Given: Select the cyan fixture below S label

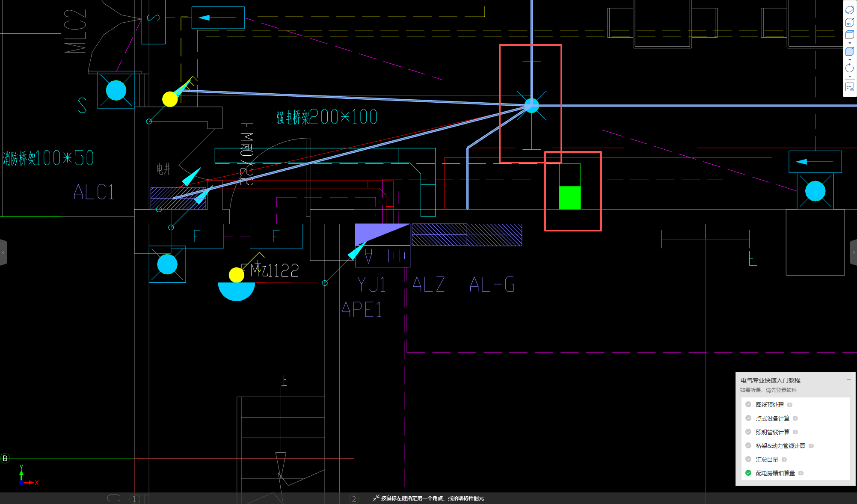Looking at the screenshot, I should [116, 91].
